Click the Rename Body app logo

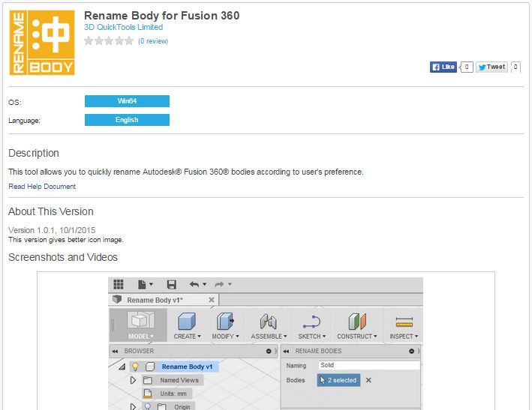[42, 43]
